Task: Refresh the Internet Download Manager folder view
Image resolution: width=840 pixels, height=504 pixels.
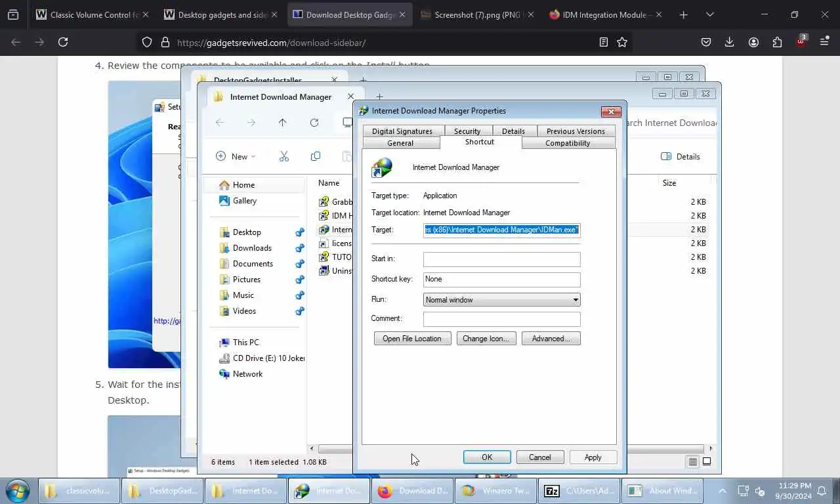Action: pos(314,123)
